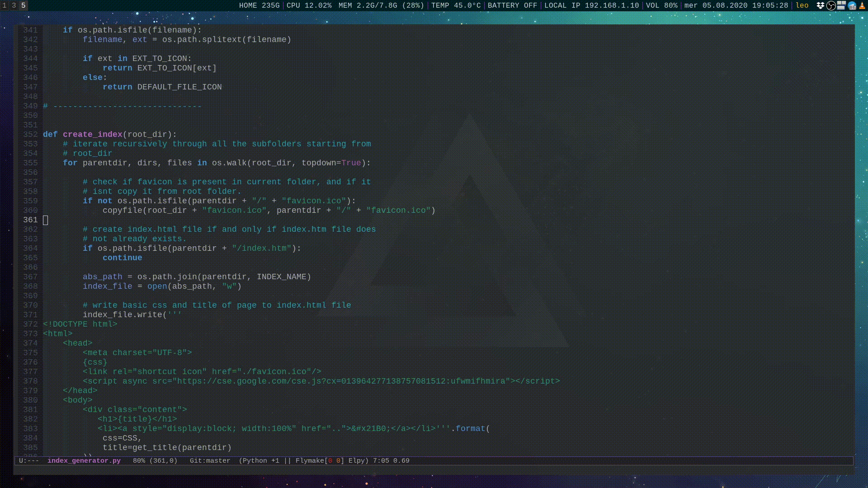Click comment "# write basic css and title..."

point(217,305)
